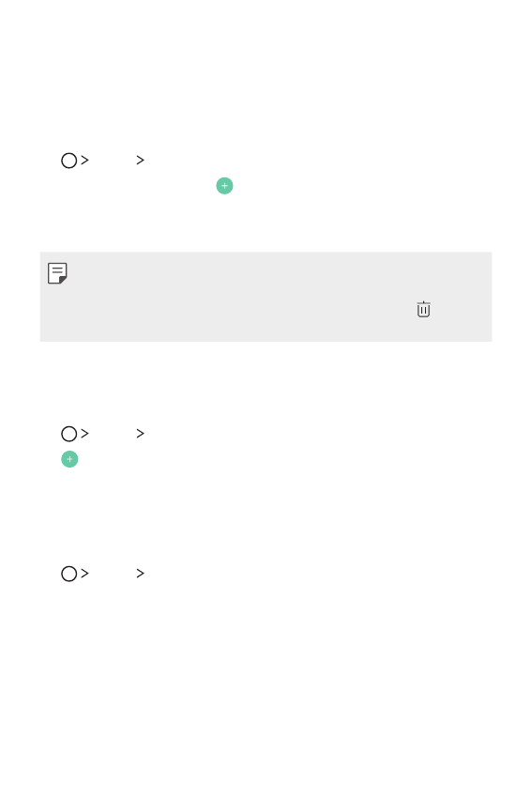Click the second chevron in the topmost step row
Image resolution: width=532 pixels, height=798 pixels.
(141, 161)
